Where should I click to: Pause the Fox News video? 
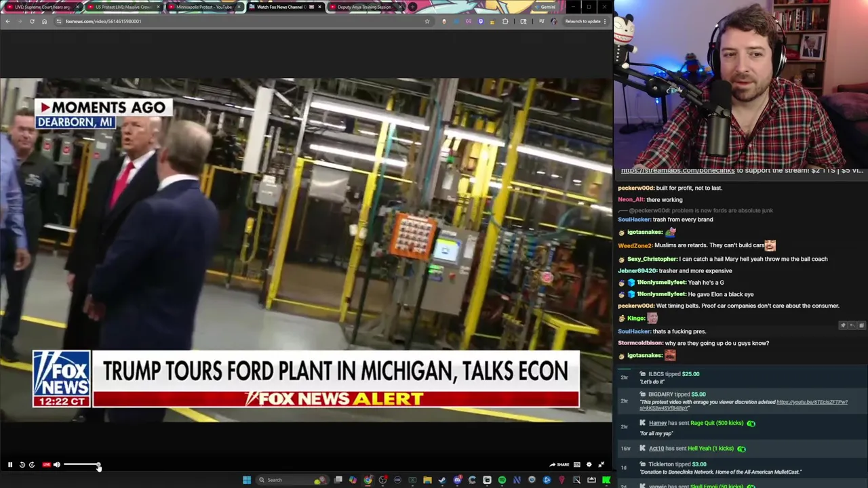[10, 465]
